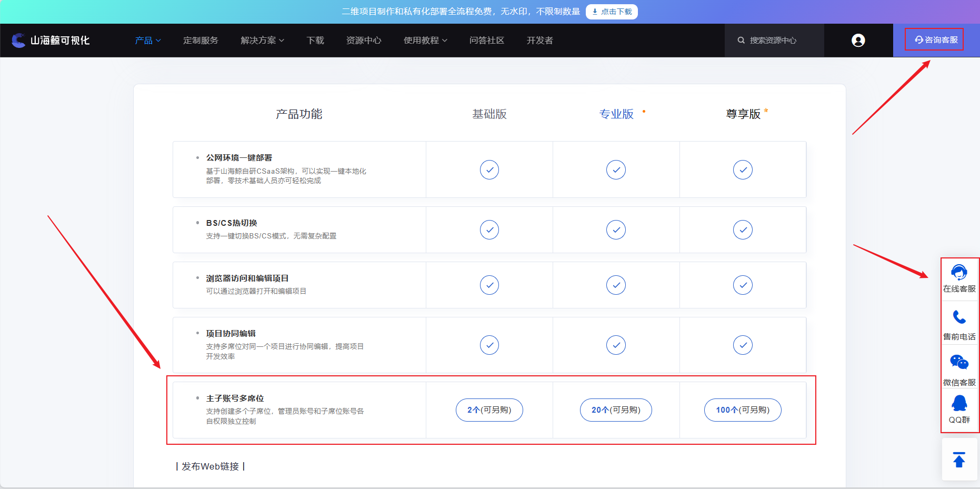Expand the 产品 dropdown menu

coord(148,41)
